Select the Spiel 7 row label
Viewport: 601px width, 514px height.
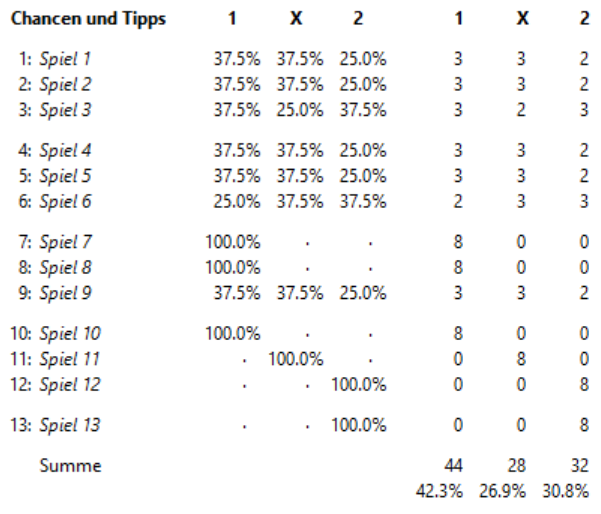tap(66, 242)
